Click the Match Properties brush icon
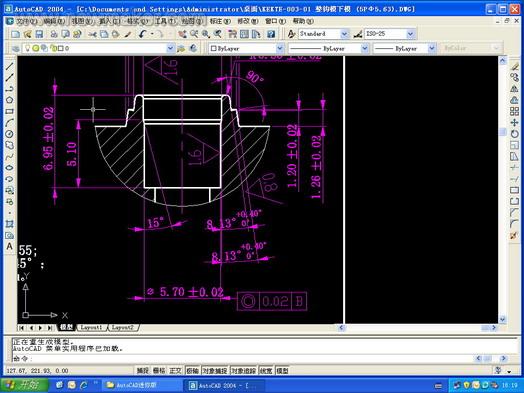Image resolution: width=524 pixels, height=393 pixels. 128,34
